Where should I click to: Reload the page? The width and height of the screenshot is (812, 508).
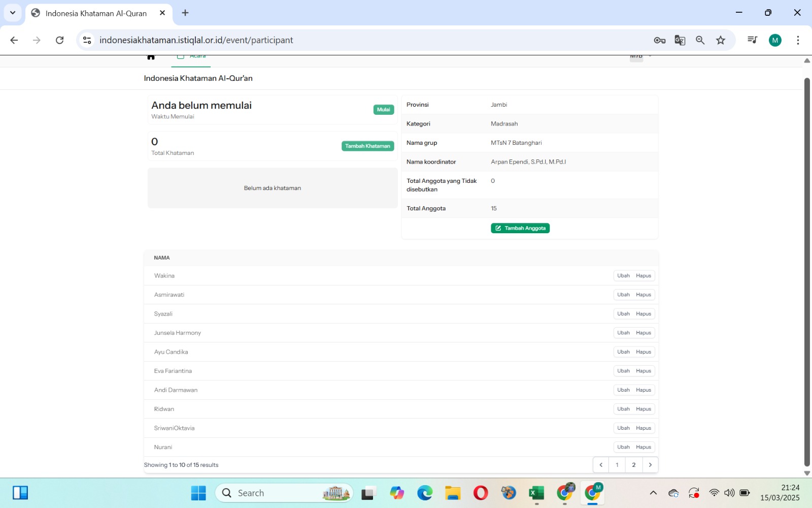(59, 40)
